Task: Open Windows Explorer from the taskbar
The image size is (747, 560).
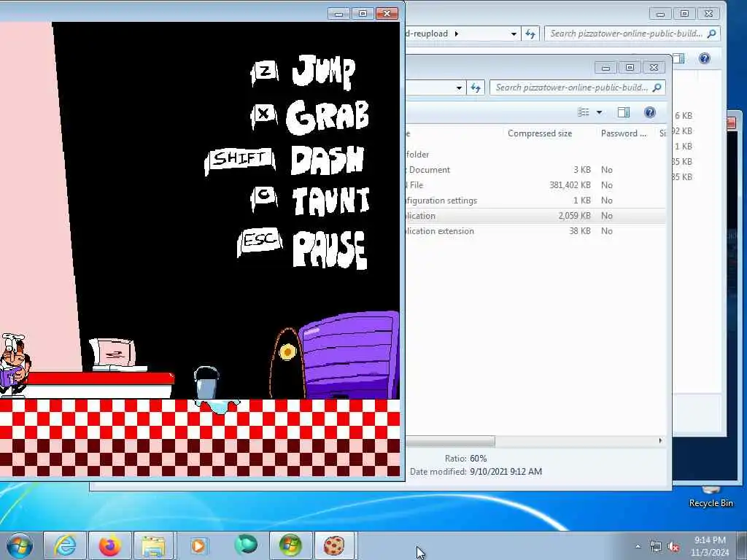Action: pyautogui.click(x=153, y=545)
